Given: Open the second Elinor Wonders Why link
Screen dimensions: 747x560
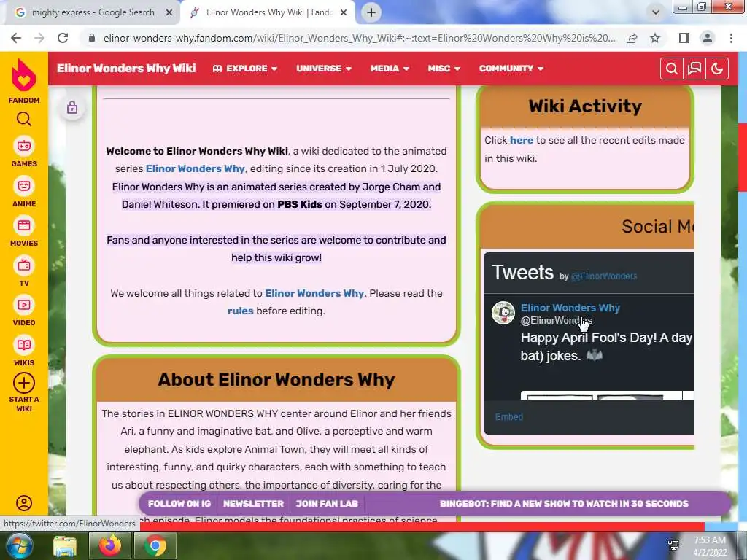Looking at the screenshot, I should tap(314, 293).
